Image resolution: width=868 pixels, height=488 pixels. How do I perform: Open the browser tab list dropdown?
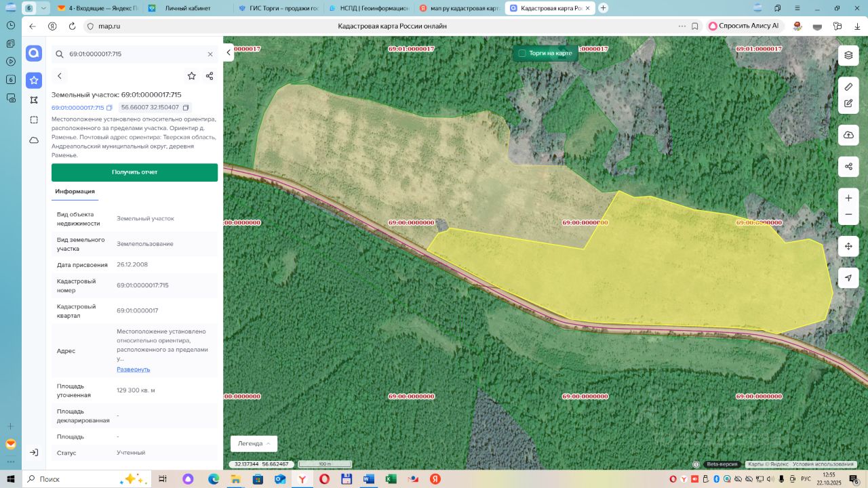click(x=44, y=8)
